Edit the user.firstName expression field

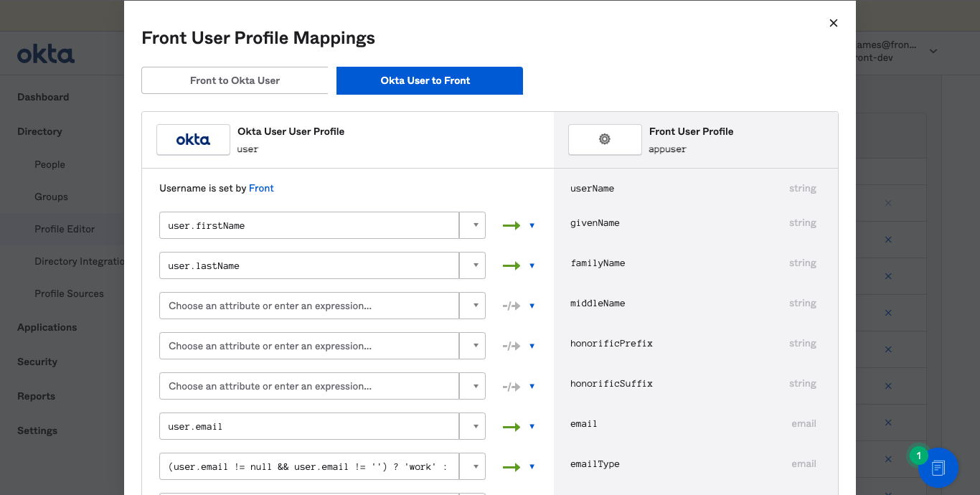tap(309, 225)
